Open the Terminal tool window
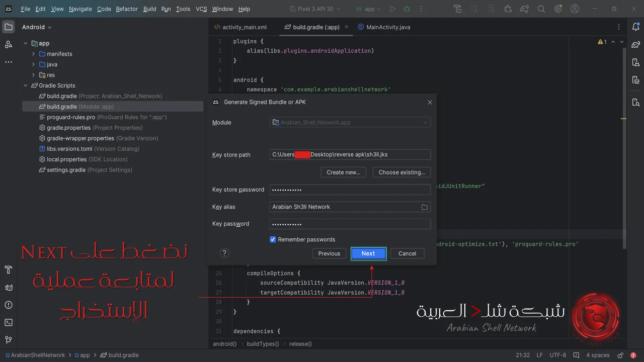This screenshot has width=644, height=362. [x=9, y=322]
